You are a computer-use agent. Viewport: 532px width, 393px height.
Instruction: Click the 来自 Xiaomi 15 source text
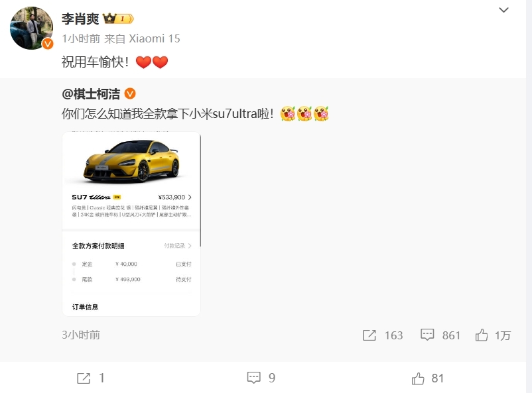(x=142, y=38)
